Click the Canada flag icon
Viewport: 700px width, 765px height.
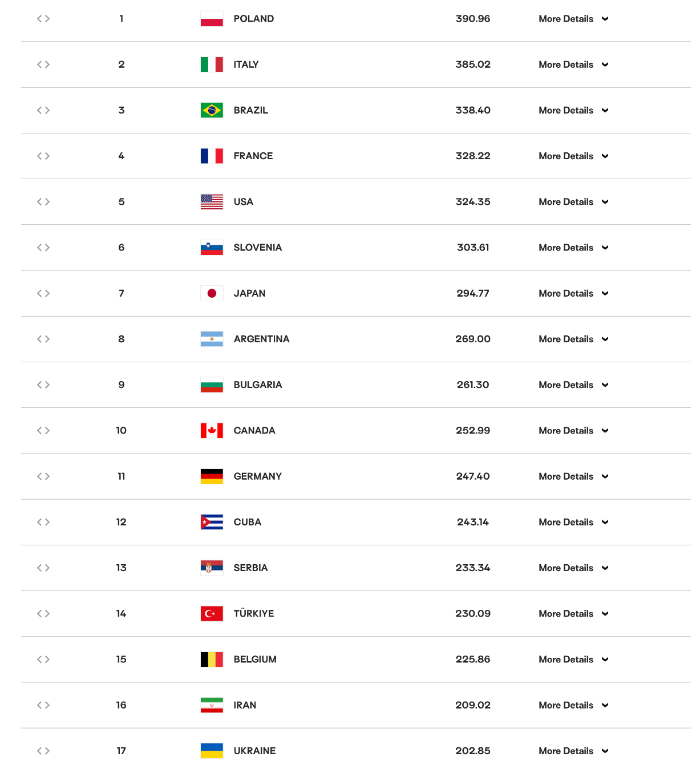point(212,431)
